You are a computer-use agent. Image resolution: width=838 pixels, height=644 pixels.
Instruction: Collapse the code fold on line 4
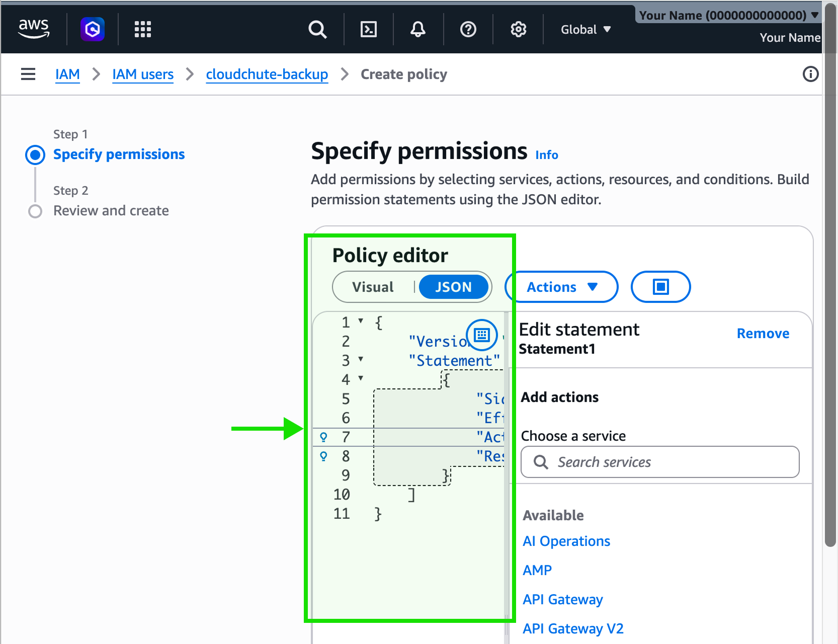361,378
